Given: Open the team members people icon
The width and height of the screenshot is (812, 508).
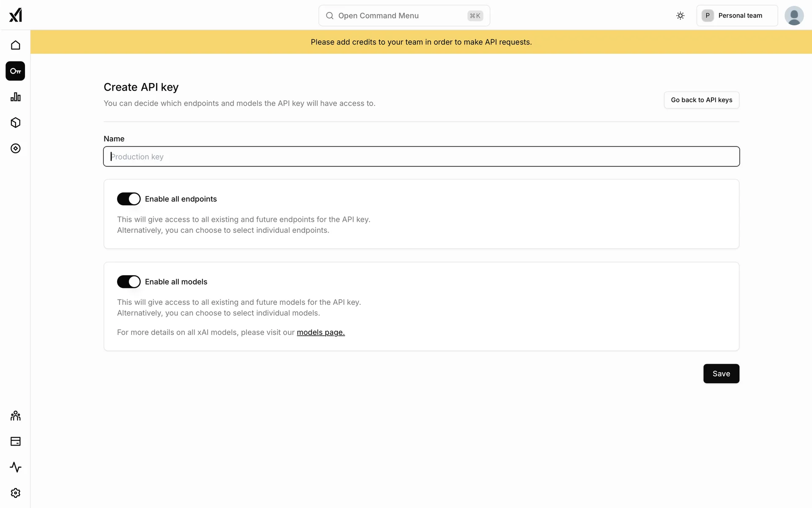Looking at the screenshot, I should (16, 416).
